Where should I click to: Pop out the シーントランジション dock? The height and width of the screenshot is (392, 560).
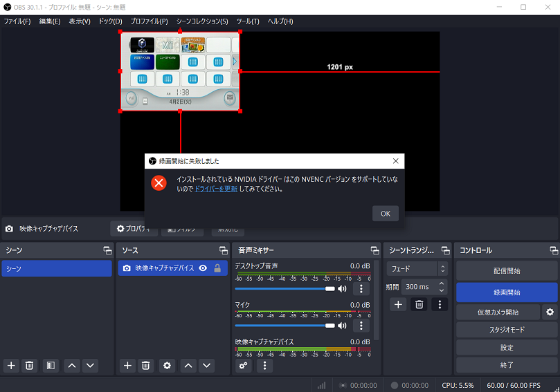coord(445,250)
